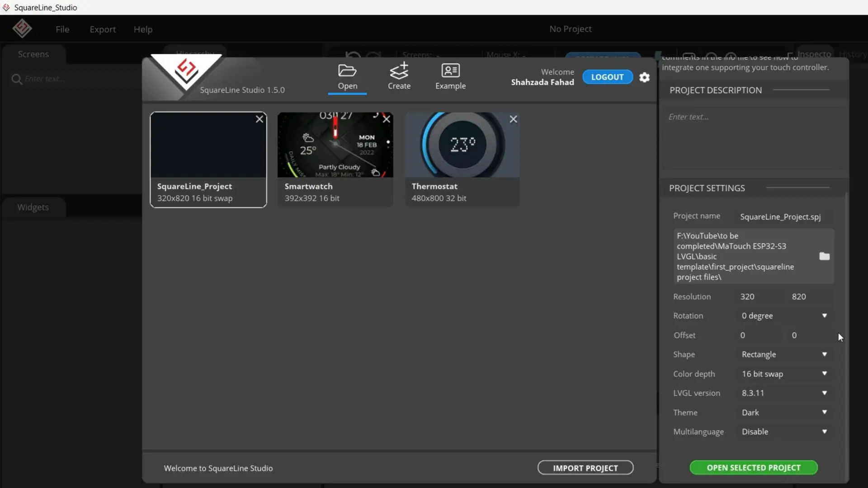Screen dimensions: 868x488
Task: Expand the Multilanguage dropdown
Action: coord(785,432)
